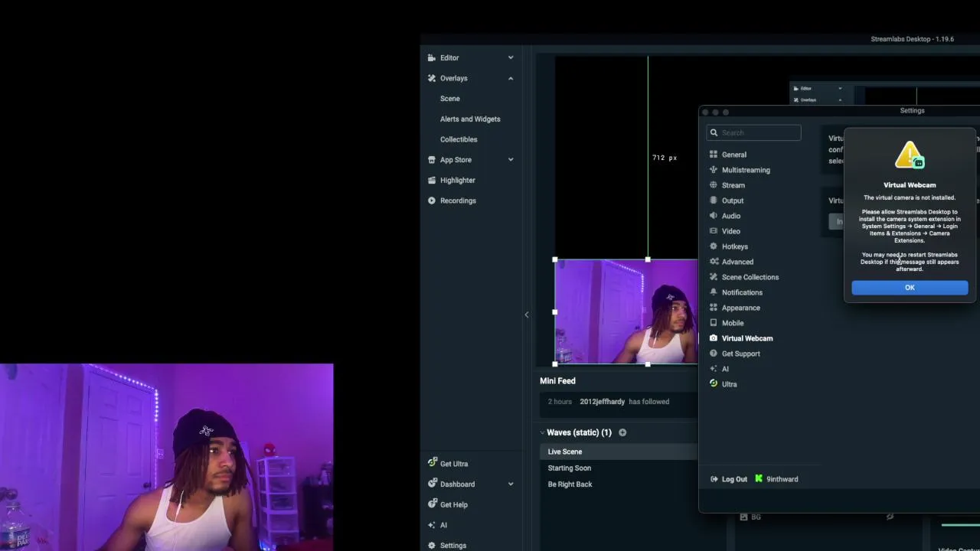Image resolution: width=980 pixels, height=551 pixels.
Task: Collapse the side panel arrow
Action: pyautogui.click(x=527, y=315)
